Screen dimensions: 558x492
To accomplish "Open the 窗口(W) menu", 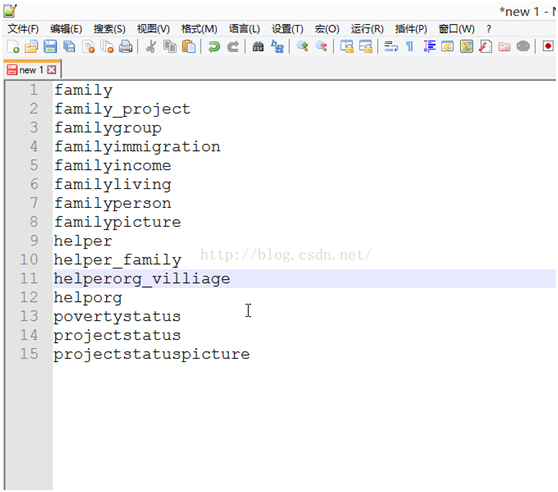I will pyautogui.click(x=457, y=29).
